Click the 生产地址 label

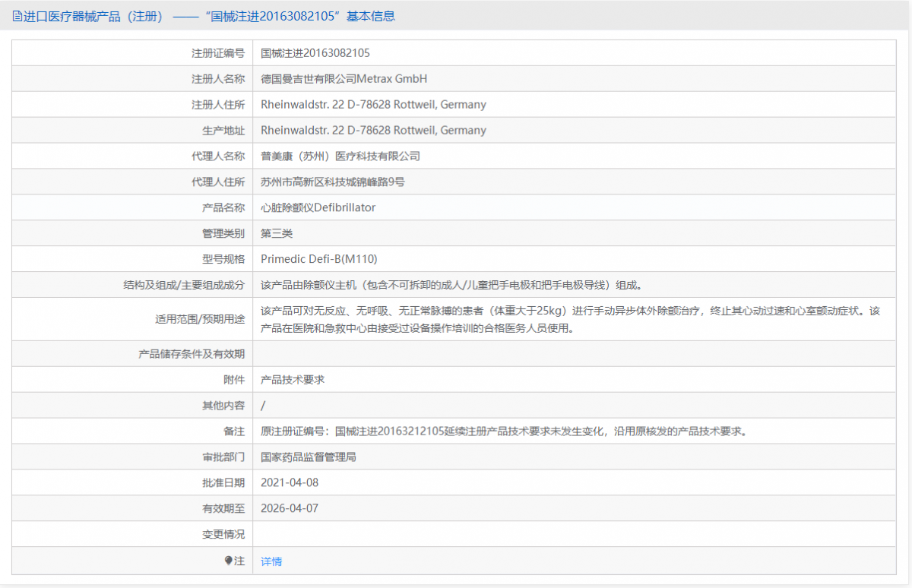pyautogui.click(x=223, y=131)
